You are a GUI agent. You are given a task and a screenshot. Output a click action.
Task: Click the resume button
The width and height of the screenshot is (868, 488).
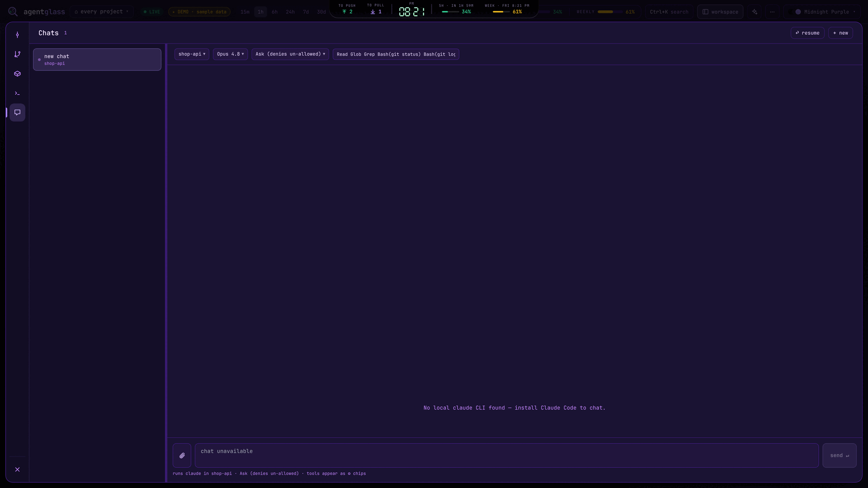[x=807, y=33]
